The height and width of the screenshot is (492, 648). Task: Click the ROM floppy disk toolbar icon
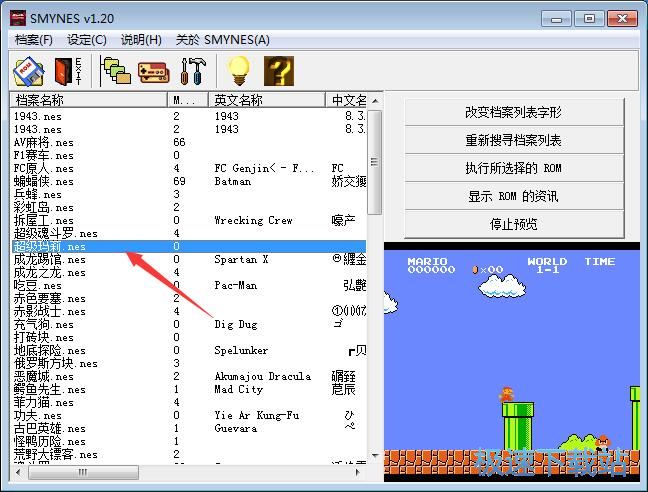[28, 71]
